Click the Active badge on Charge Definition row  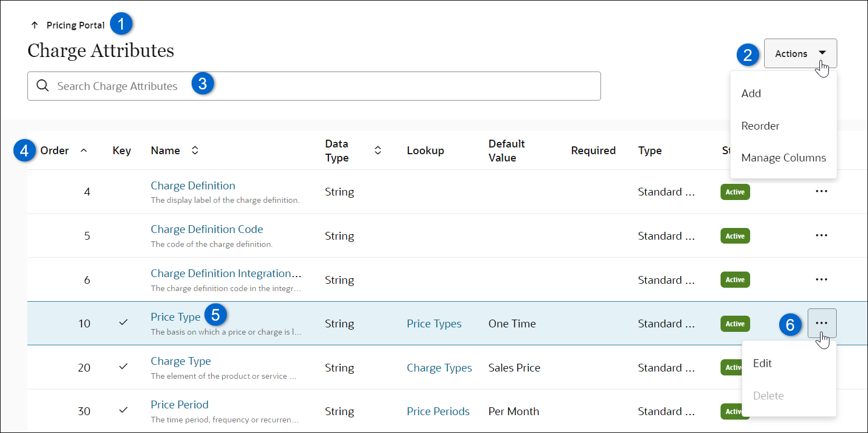[735, 192]
